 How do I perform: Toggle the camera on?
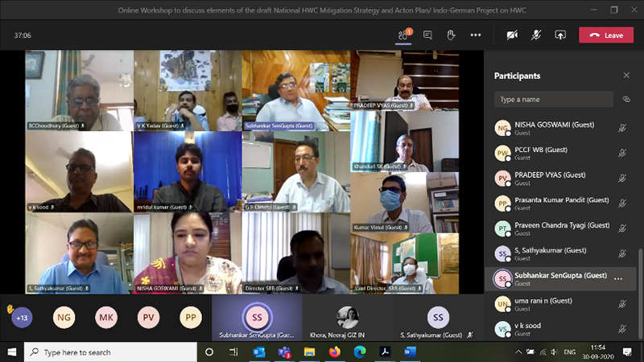[512, 35]
